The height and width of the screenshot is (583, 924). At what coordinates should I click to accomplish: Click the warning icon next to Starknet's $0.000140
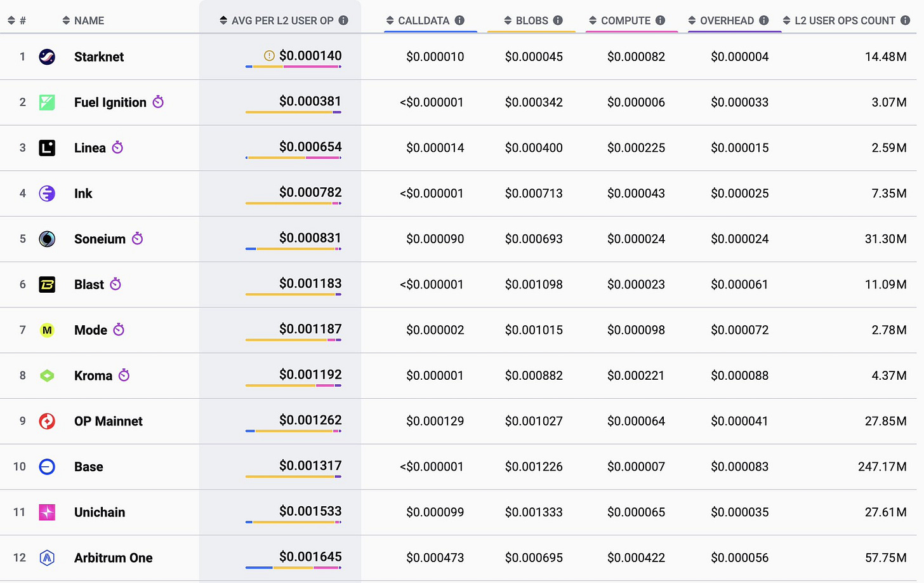(269, 56)
